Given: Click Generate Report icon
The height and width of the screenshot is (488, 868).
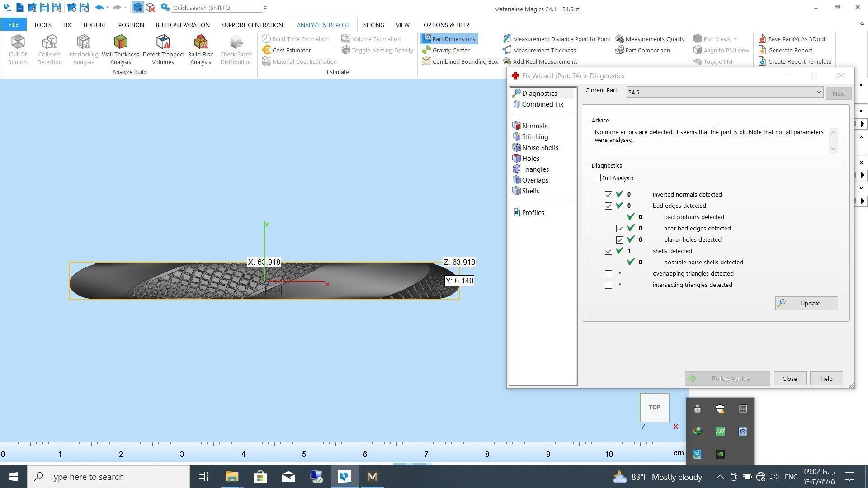Looking at the screenshot, I should 762,50.
